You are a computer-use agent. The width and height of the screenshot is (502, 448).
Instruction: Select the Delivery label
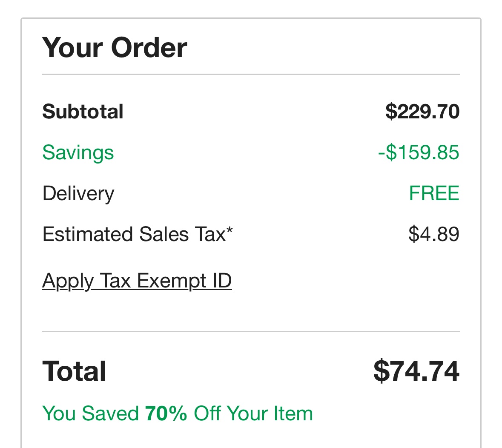coord(78,193)
